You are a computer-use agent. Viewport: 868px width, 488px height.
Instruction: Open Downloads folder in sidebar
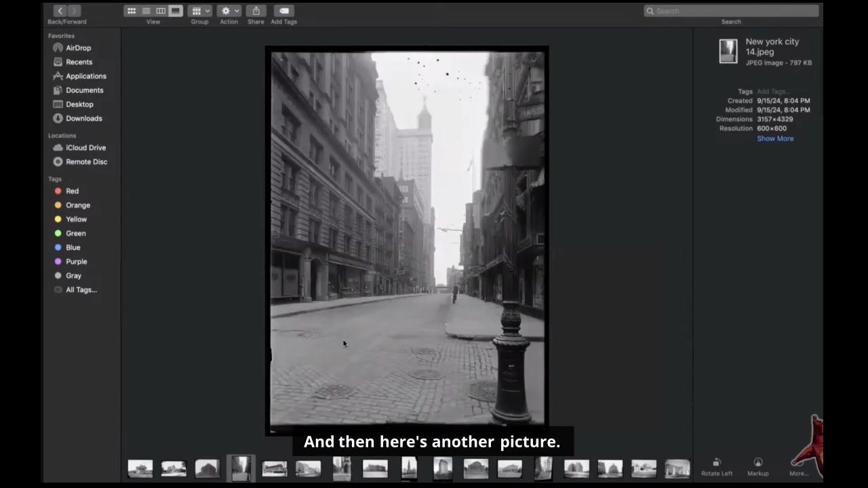click(83, 119)
